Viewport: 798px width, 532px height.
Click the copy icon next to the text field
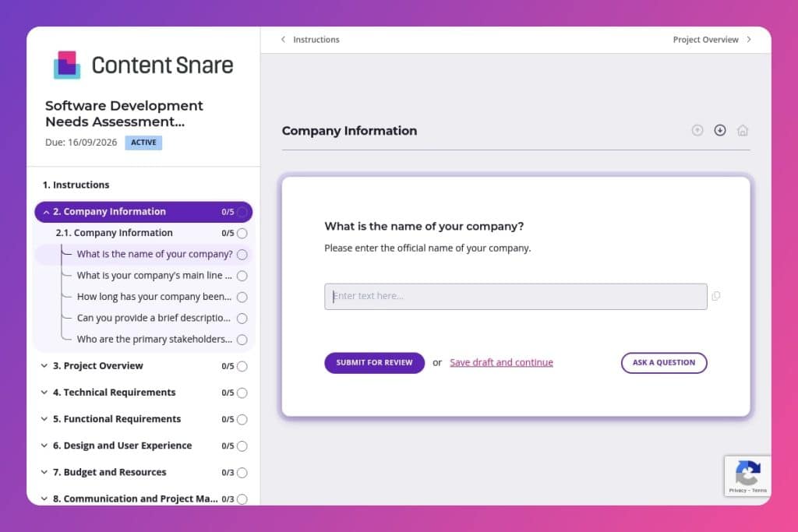pos(716,296)
